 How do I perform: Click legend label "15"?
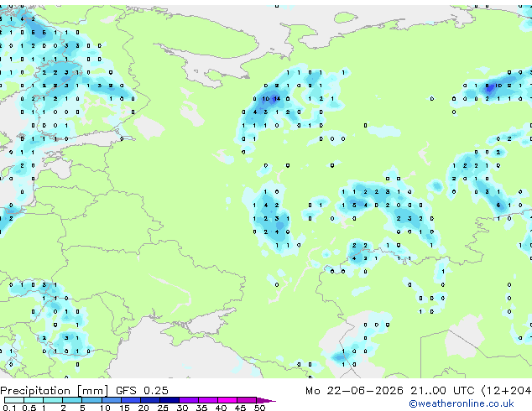tap(124, 408)
